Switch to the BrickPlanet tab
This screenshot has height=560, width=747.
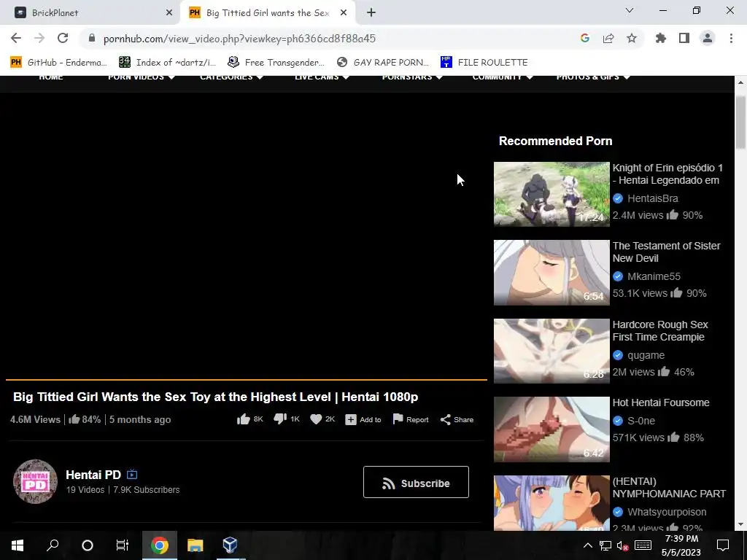pos(90,13)
